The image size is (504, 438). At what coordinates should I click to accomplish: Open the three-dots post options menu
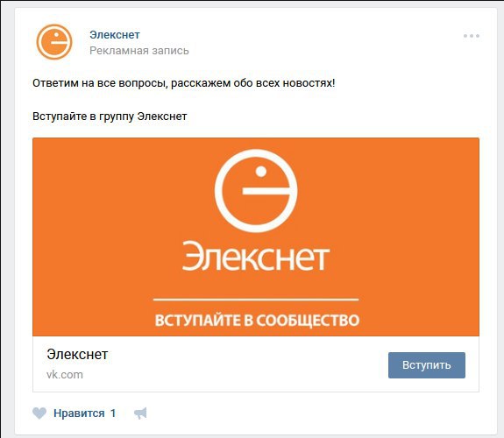[472, 36]
